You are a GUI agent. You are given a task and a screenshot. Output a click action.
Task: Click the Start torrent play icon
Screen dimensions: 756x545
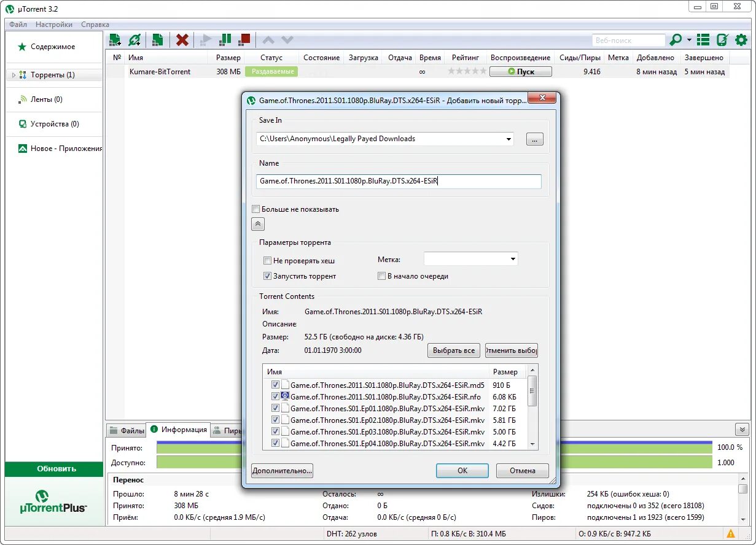pyautogui.click(x=206, y=40)
